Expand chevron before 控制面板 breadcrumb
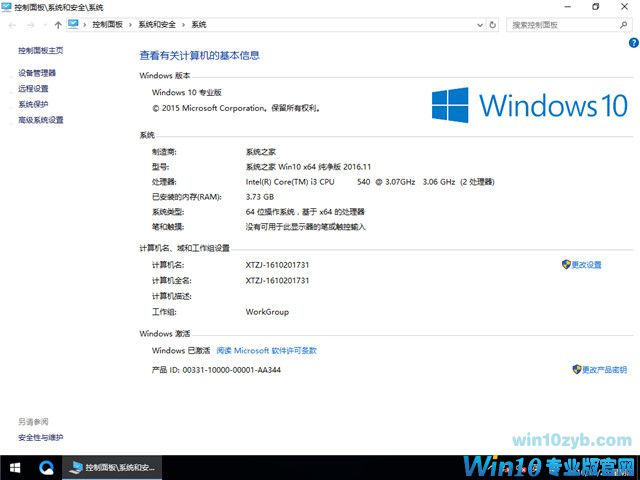The image size is (640, 480). pos(84,25)
